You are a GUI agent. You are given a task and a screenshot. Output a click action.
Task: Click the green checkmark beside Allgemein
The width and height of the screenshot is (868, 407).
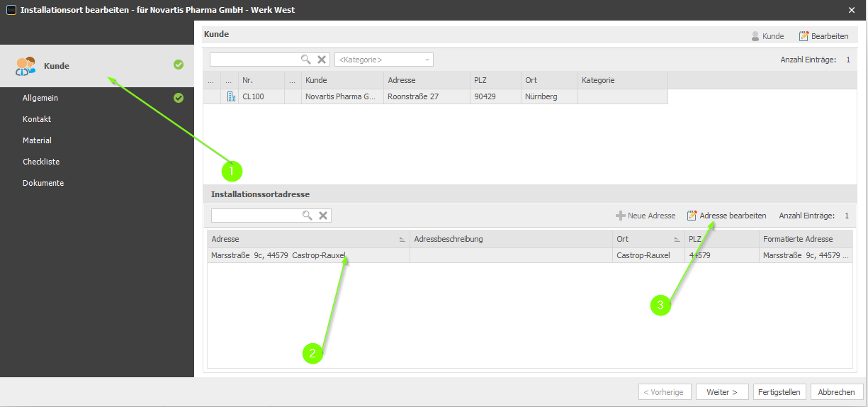click(179, 98)
